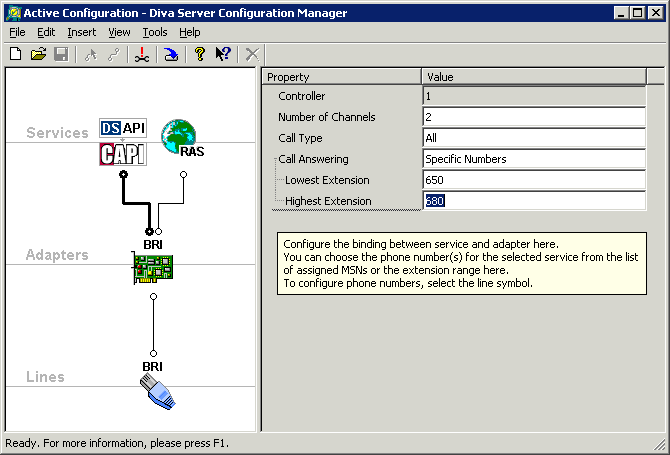This screenshot has width=670, height=455.
Task: Click the greyed-out Delete X toolbar icon
Action: click(252, 55)
